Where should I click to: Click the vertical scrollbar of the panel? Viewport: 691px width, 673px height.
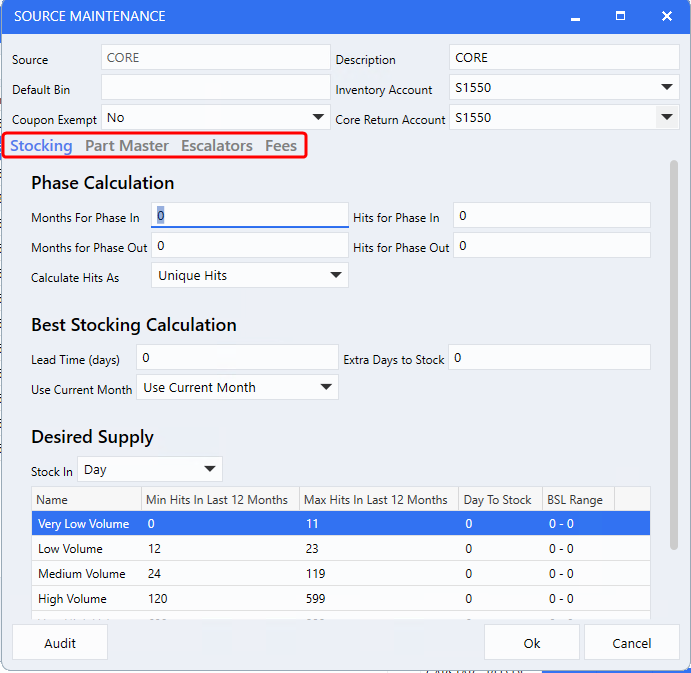coord(673,350)
